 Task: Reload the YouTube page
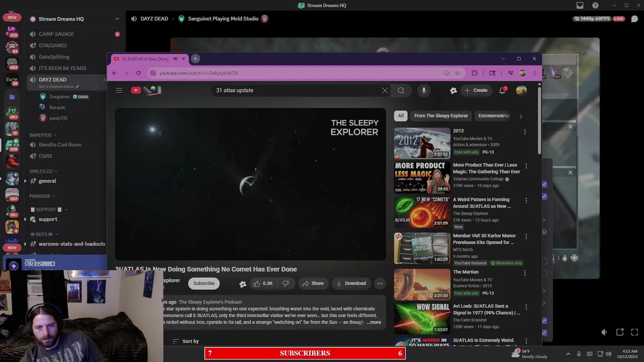[138, 73]
